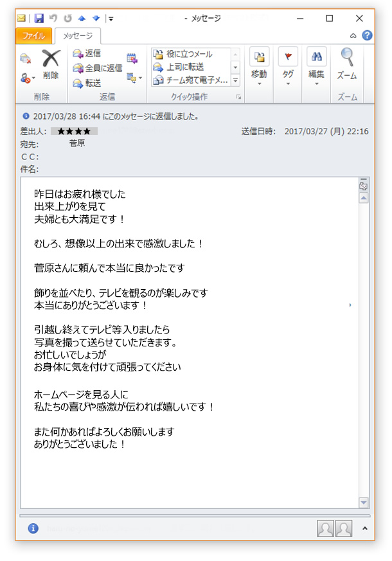Select the メッセージ (Message) tab
The image size is (392, 561).
tap(77, 36)
